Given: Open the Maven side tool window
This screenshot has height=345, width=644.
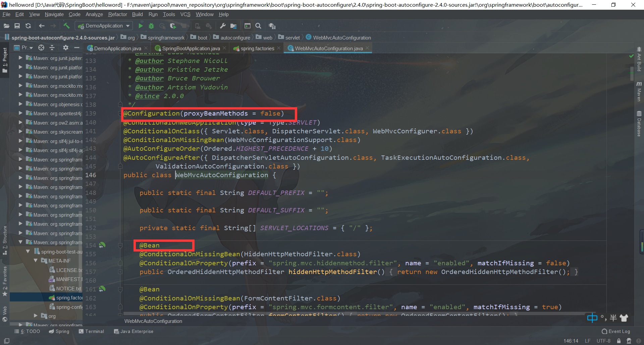Looking at the screenshot, I should (639, 91).
